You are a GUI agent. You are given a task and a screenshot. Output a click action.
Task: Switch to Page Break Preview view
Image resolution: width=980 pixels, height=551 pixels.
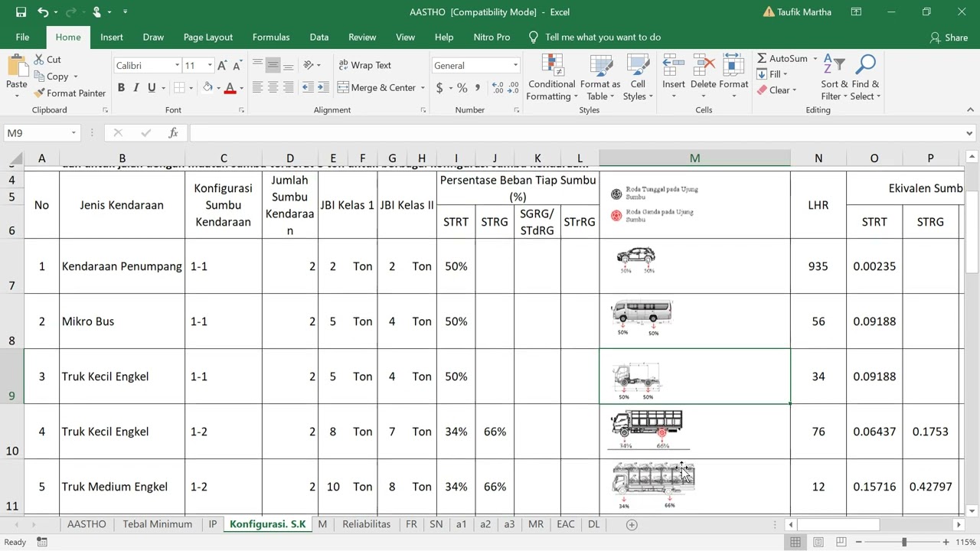tap(841, 543)
